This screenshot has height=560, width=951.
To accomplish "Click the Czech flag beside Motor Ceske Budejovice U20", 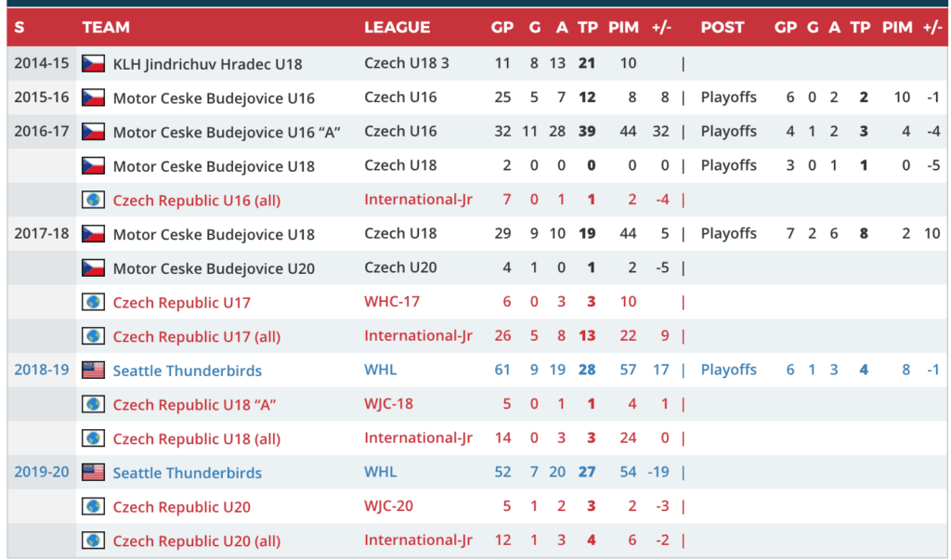I will (93, 268).
